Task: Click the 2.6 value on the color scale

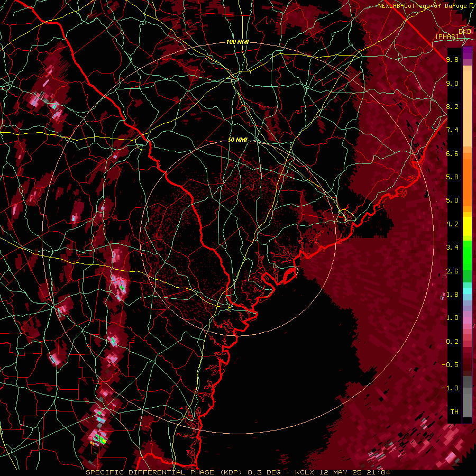Action: (452, 271)
